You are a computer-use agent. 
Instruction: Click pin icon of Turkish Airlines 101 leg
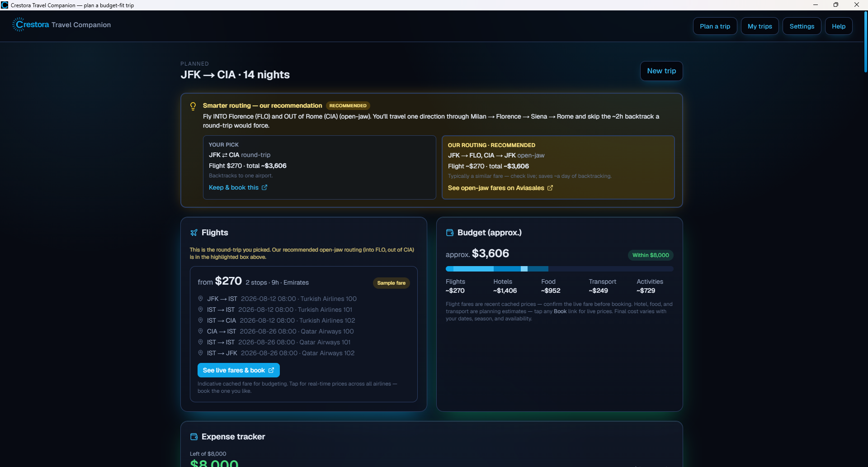200,310
